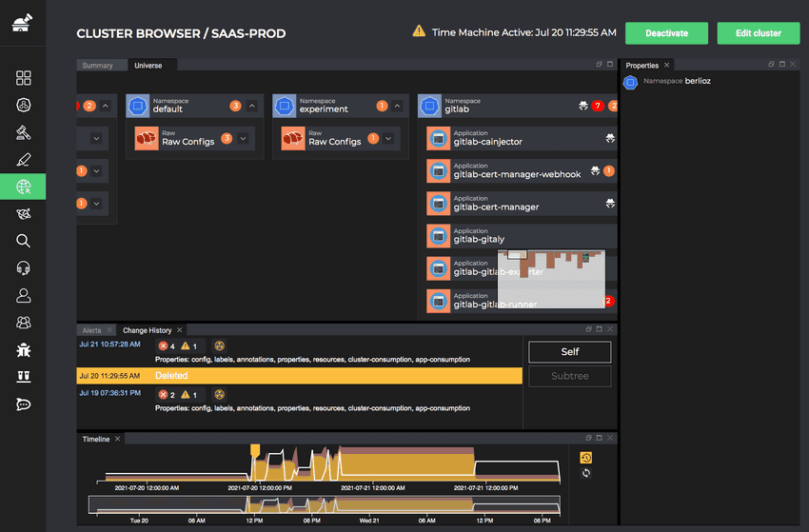Open the dashboard grid icon in sidebar
The height and width of the screenshot is (532, 809).
tap(24, 78)
